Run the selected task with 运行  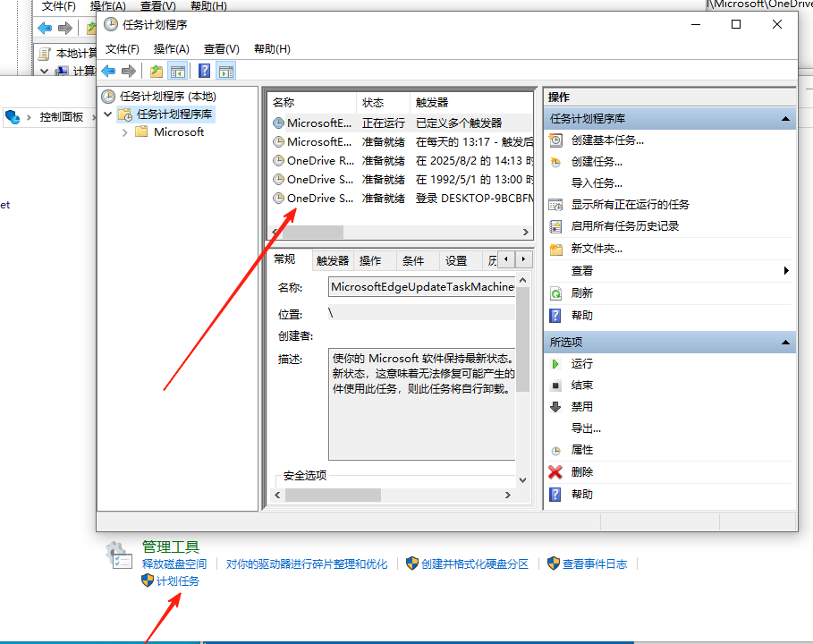pyautogui.click(x=581, y=363)
